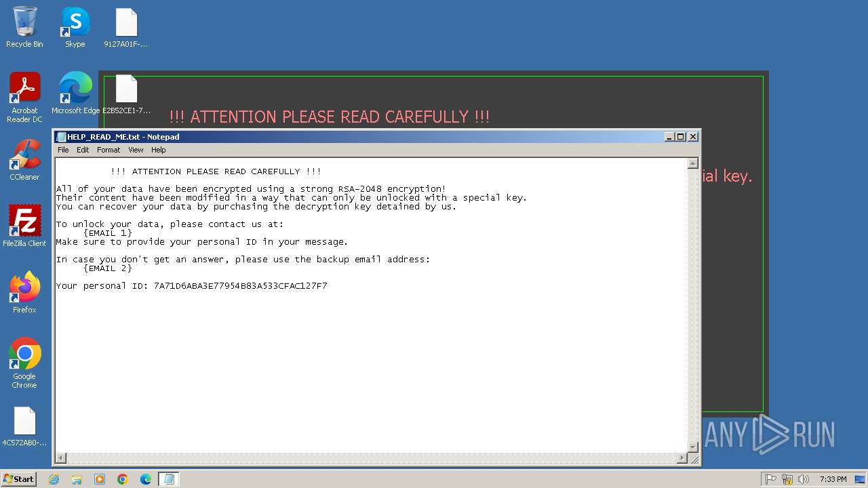Click the Notepad window resize grip
Image resolution: width=868 pixels, height=488 pixels.
point(694,459)
